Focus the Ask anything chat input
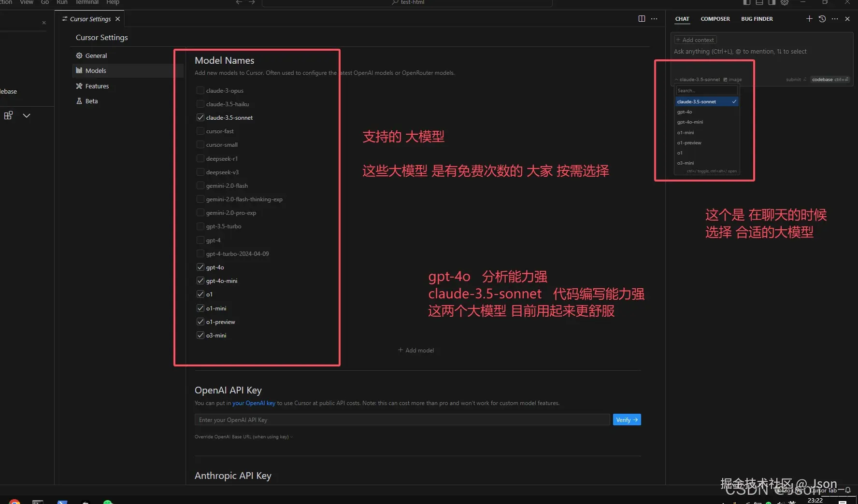The height and width of the screenshot is (504, 858). coord(761,52)
